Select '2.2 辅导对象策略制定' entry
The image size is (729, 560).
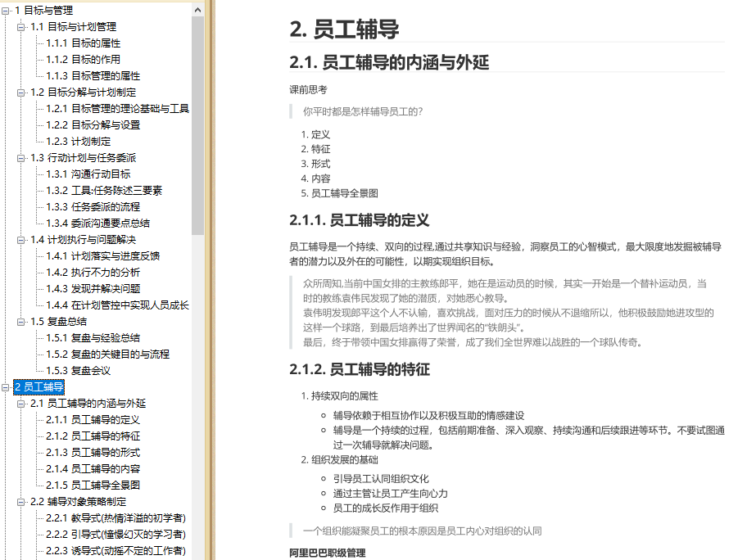[78, 502]
